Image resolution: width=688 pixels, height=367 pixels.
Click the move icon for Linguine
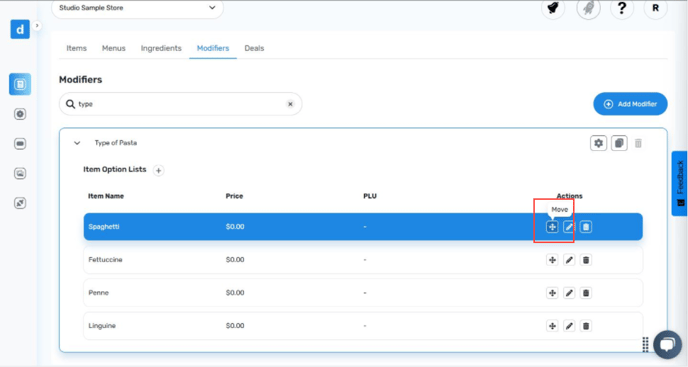(552, 326)
